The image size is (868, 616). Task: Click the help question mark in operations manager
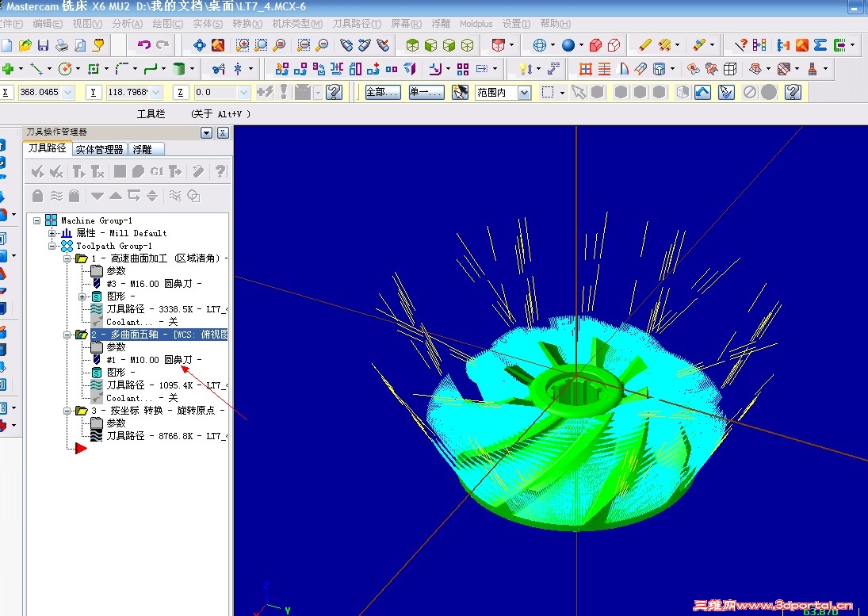(221, 171)
